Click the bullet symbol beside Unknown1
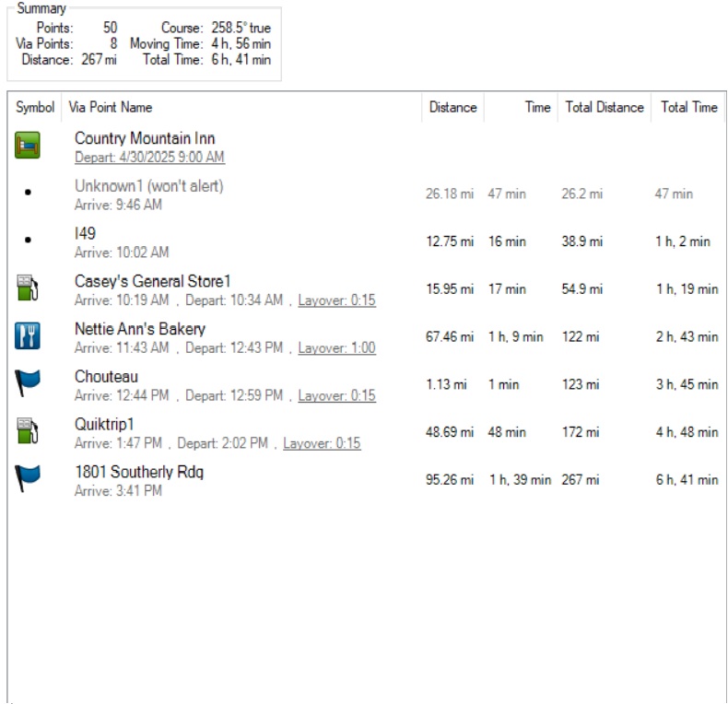 coord(28,193)
